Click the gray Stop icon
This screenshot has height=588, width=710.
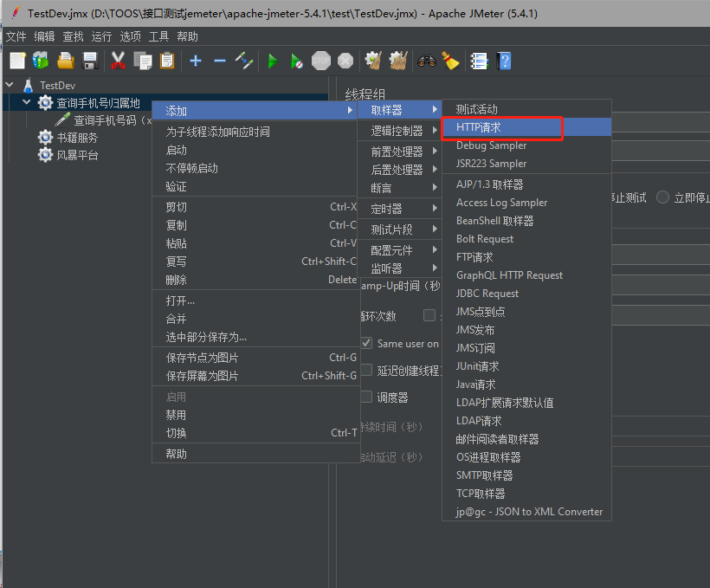[x=321, y=61]
